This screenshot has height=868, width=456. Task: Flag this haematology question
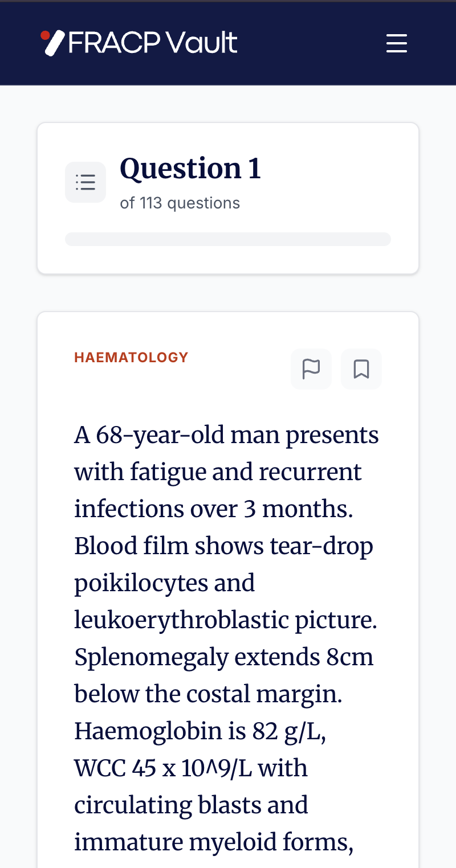click(311, 369)
